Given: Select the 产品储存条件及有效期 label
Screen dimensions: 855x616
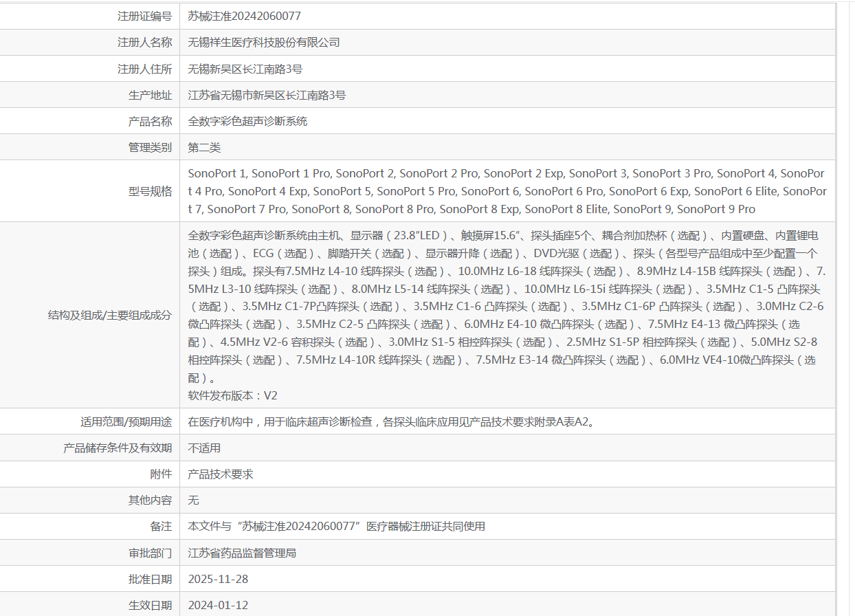Looking at the screenshot, I should pyautogui.click(x=118, y=448).
